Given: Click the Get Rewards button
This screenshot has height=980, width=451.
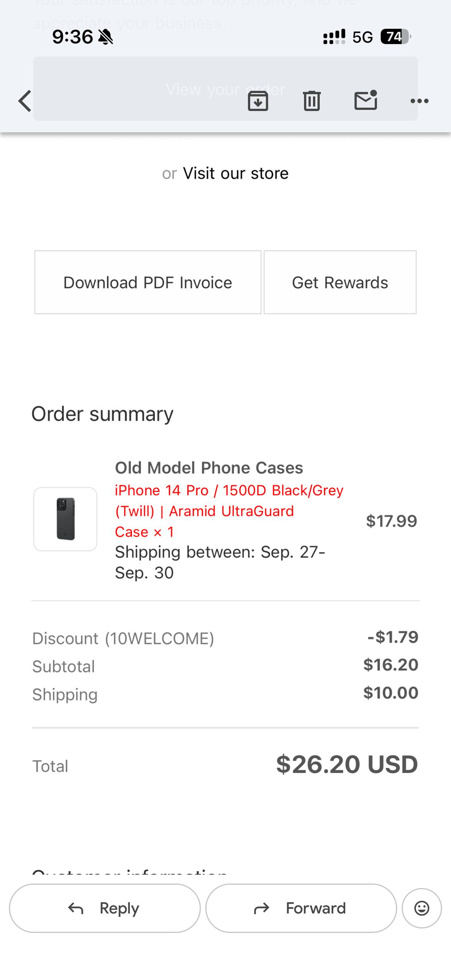Looking at the screenshot, I should coord(340,283).
